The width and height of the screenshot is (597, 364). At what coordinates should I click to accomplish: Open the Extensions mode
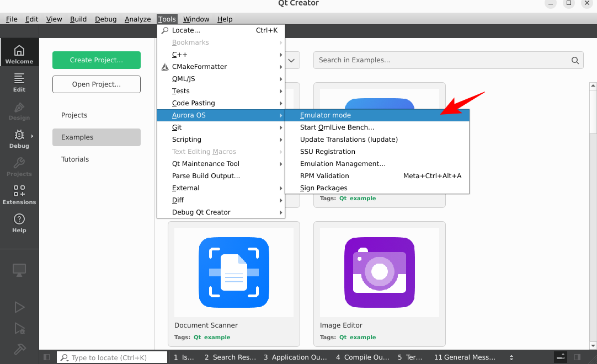point(19,194)
